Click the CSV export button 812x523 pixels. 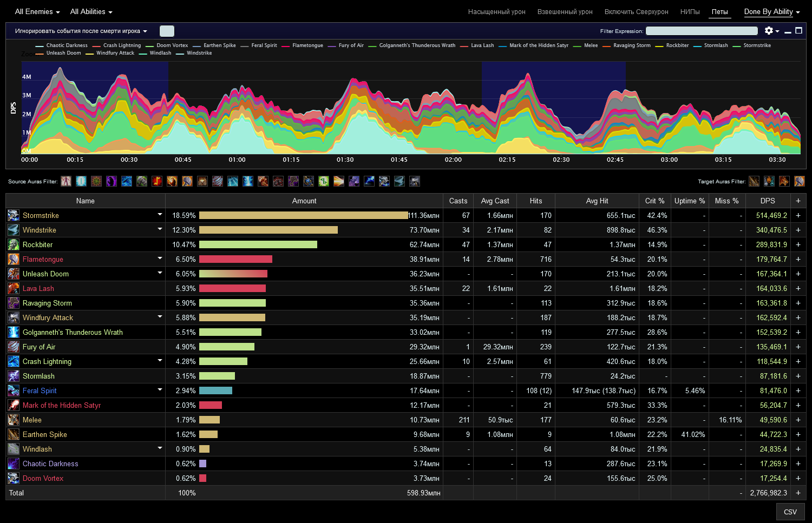tap(790, 512)
